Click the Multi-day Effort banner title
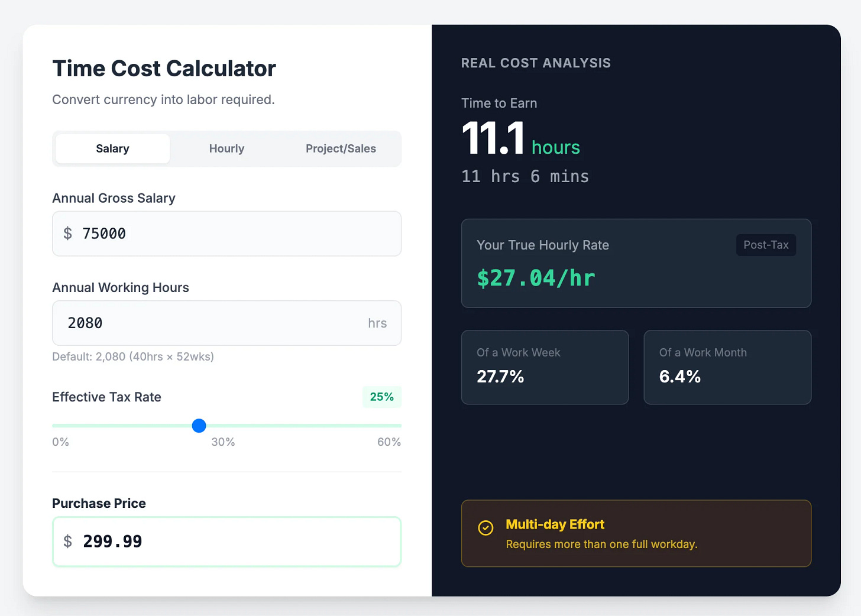861x616 pixels. 555,524
